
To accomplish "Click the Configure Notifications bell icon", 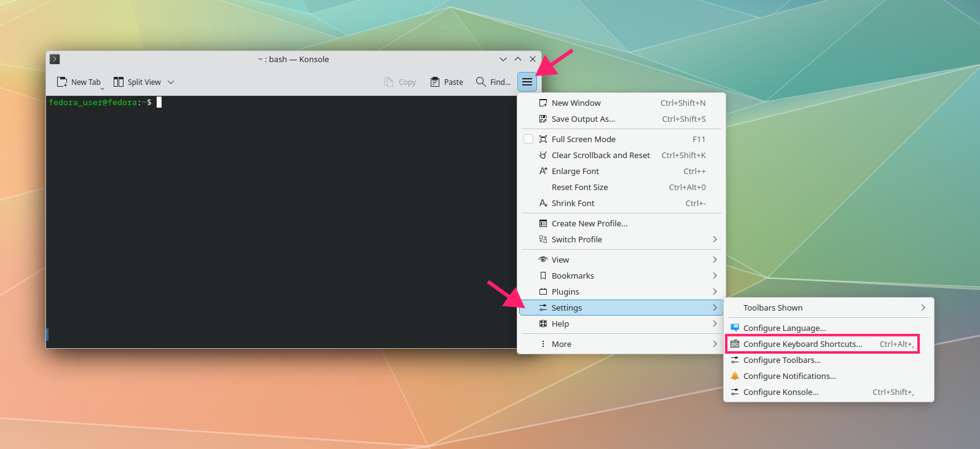I will point(735,376).
